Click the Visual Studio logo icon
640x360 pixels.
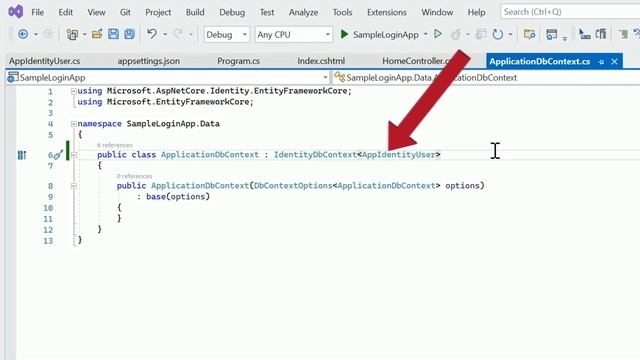pyautogui.click(x=16, y=11)
